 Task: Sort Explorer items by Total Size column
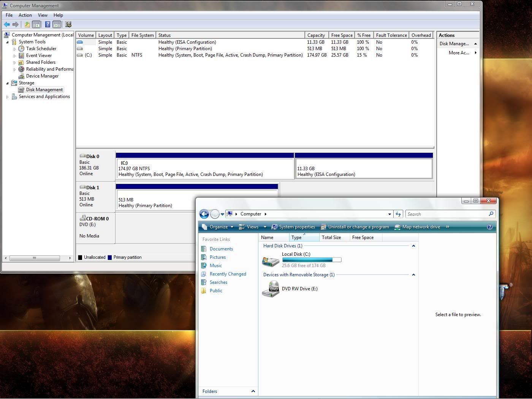(334, 237)
